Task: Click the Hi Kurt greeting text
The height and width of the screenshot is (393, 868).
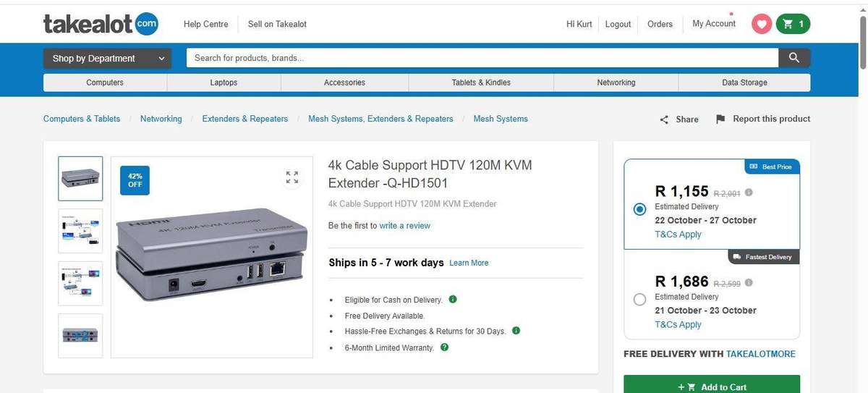Action: 579,24
